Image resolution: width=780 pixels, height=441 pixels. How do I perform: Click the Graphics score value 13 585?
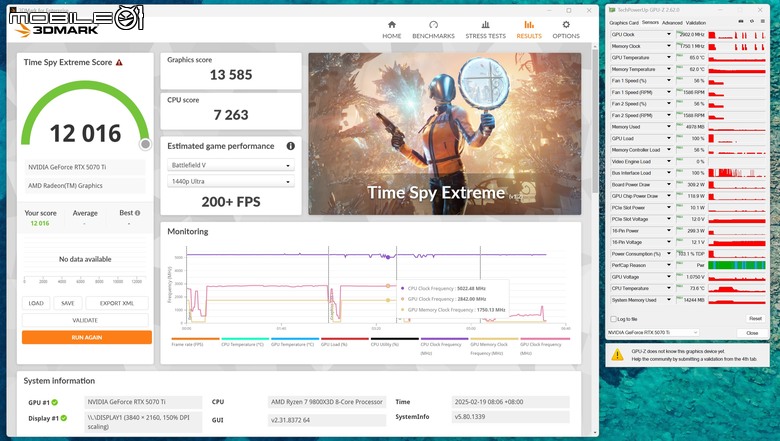pyautogui.click(x=231, y=75)
